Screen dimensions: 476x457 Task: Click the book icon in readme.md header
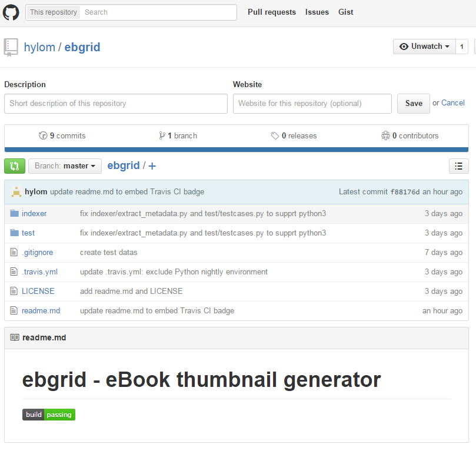pyautogui.click(x=15, y=337)
